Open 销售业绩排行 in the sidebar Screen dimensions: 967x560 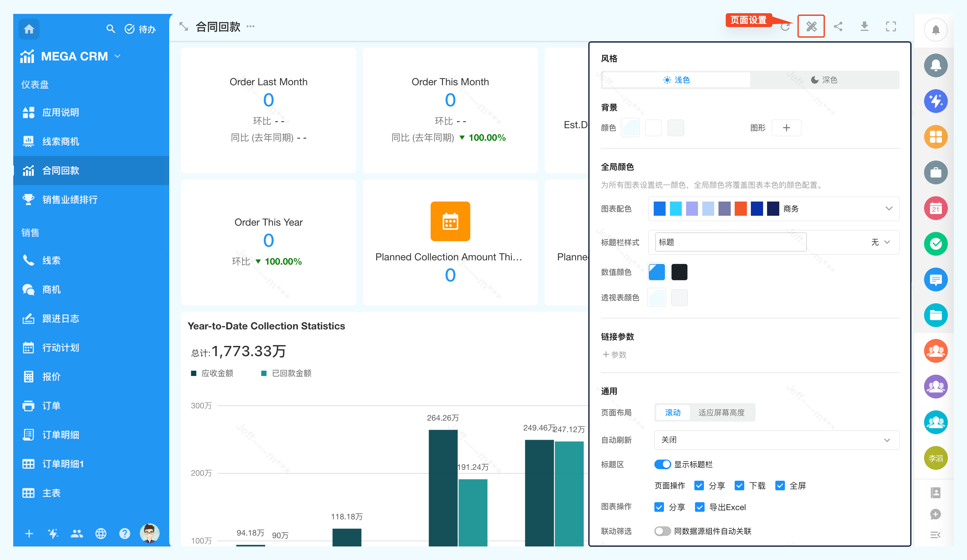click(70, 200)
